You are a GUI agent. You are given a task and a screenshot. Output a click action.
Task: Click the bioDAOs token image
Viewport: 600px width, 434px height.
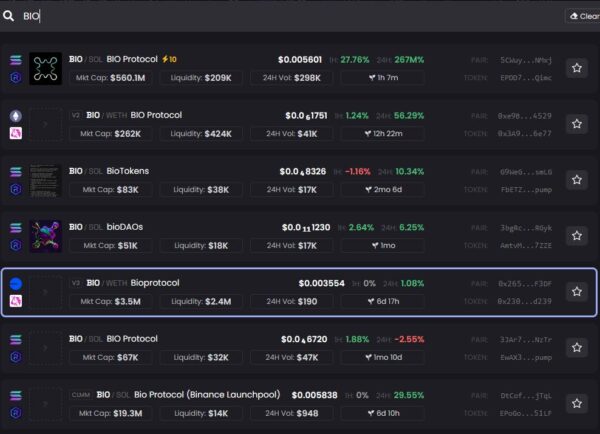point(46,236)
